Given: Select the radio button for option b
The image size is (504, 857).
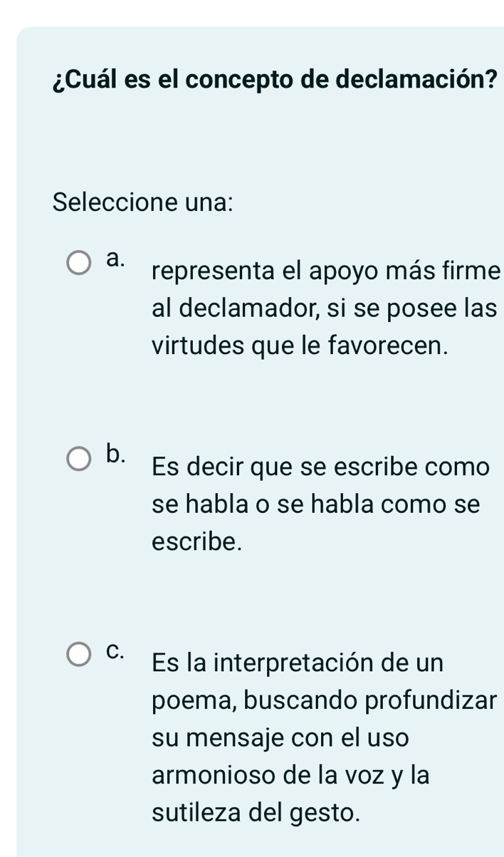Looking at the screenshot, I should coord(79,459).
